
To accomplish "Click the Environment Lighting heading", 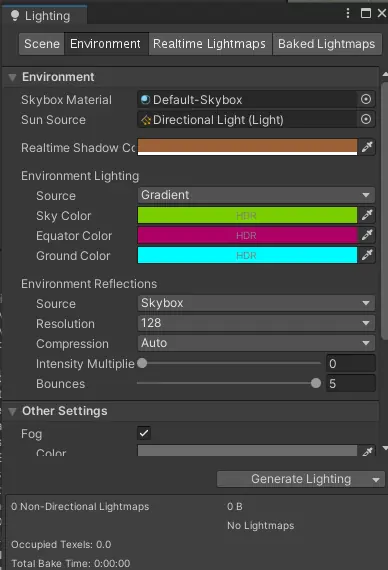I will pyautogui.click(x=80, y=176).
